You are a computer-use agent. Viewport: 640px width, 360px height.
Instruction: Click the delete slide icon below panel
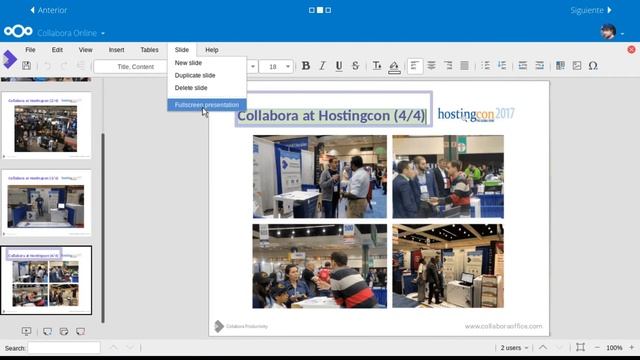80,331
